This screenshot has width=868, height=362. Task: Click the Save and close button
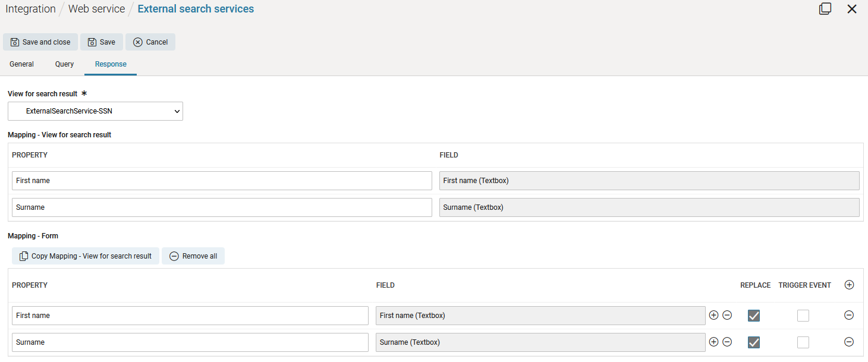pyautogui.click(x=40, y=42)
